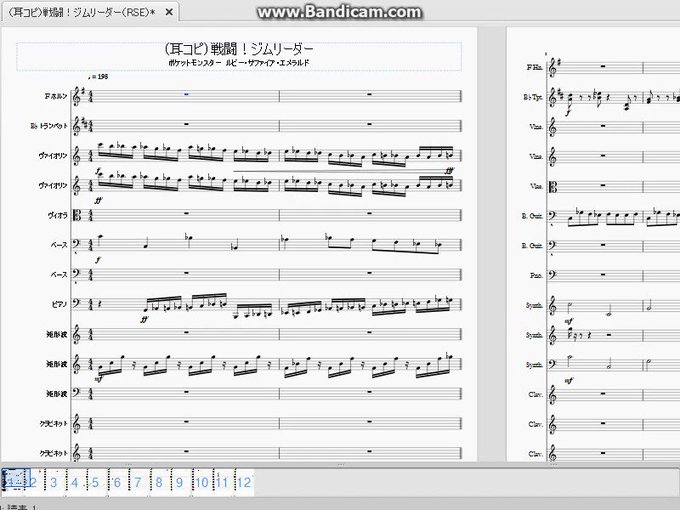Jump to page 8 in the navigator
Screen dimensions: 680x510
tap(159, 482)
